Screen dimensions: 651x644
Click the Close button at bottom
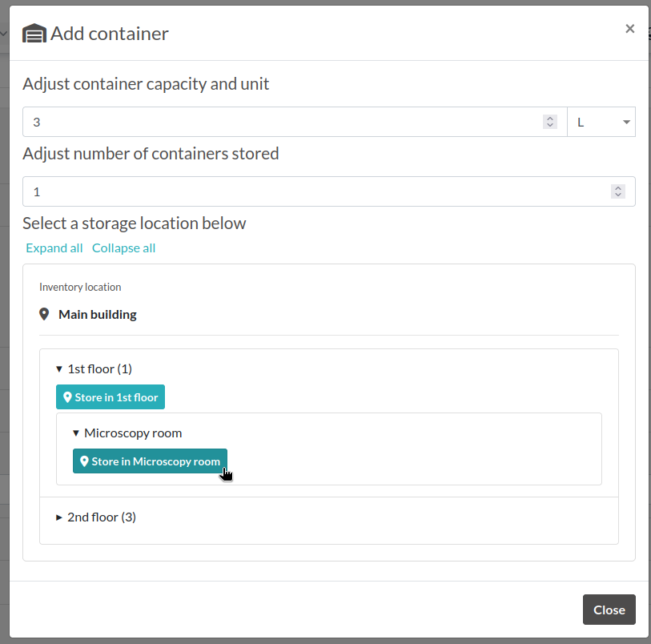609,609
